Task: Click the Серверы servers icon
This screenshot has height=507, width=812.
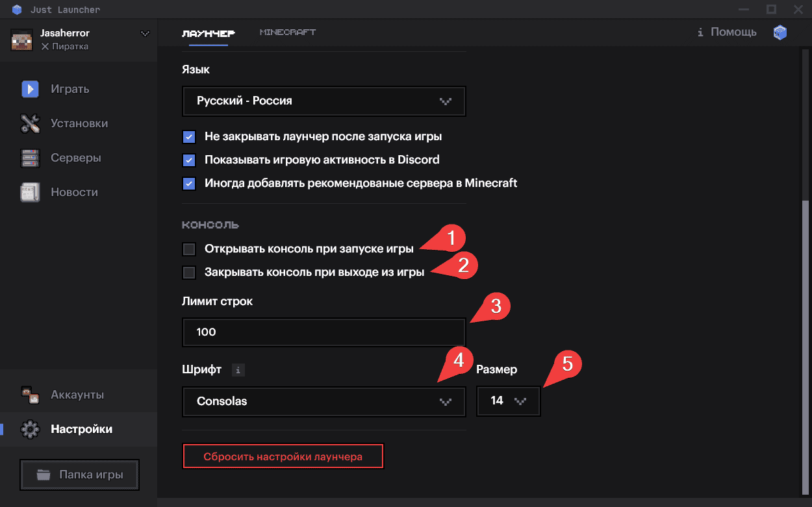Action: click(x=29, y=158)
